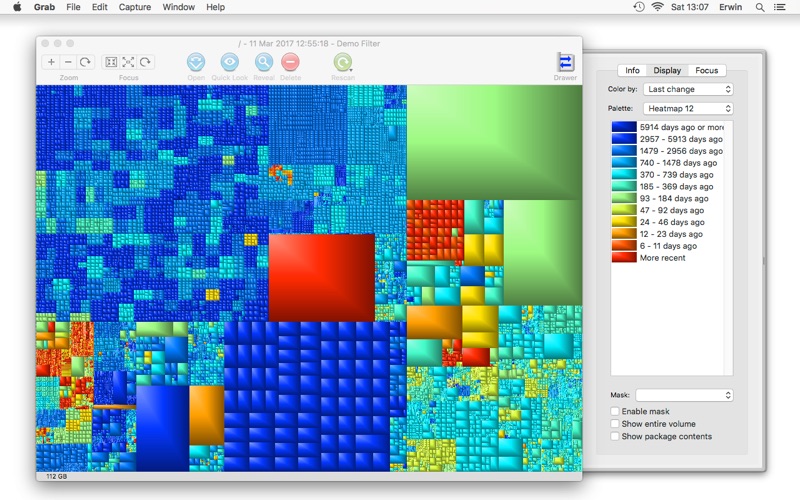Open the Window menu

coord(179,7)
